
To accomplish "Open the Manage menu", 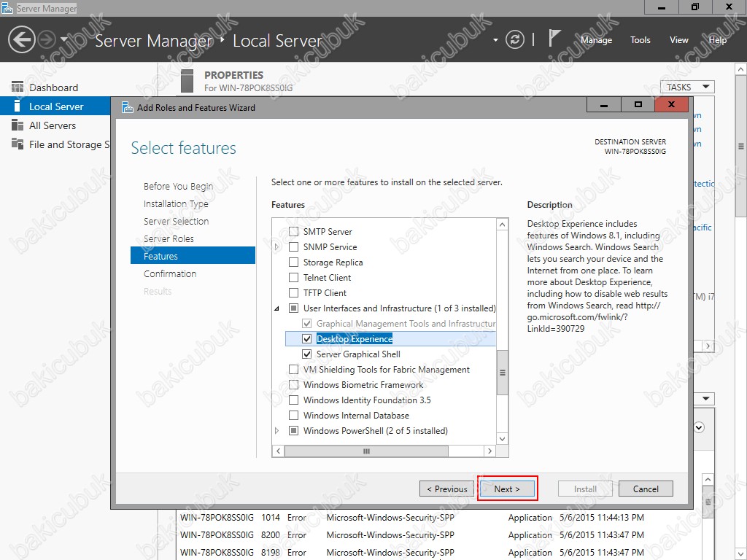I will pyautogui.click(x=596, y=40).
